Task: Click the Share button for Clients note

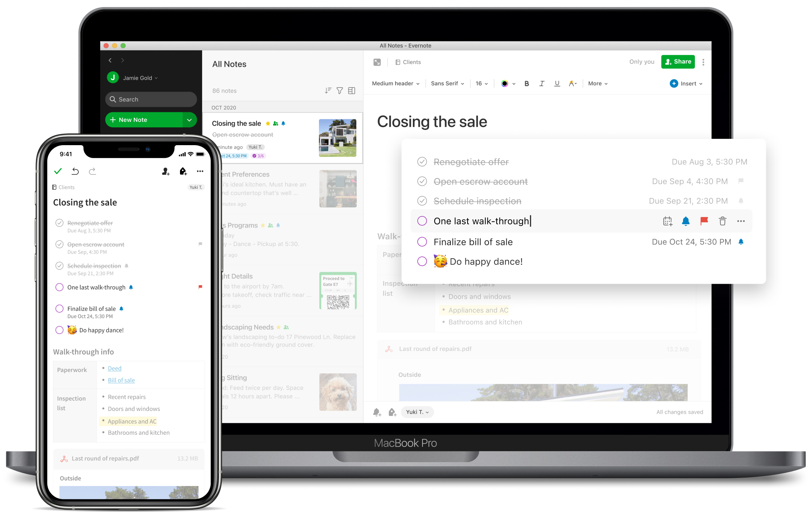Action: click(678, 62)
